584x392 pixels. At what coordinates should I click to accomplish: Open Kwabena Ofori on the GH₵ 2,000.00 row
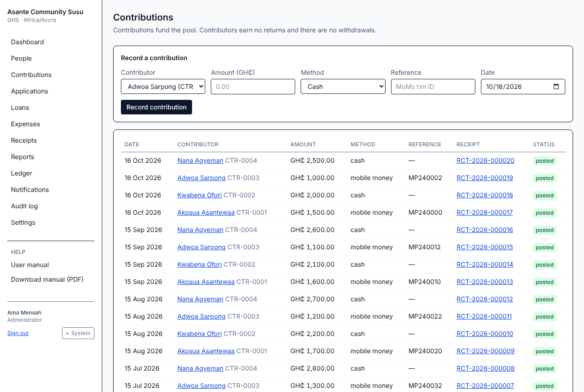199,195
